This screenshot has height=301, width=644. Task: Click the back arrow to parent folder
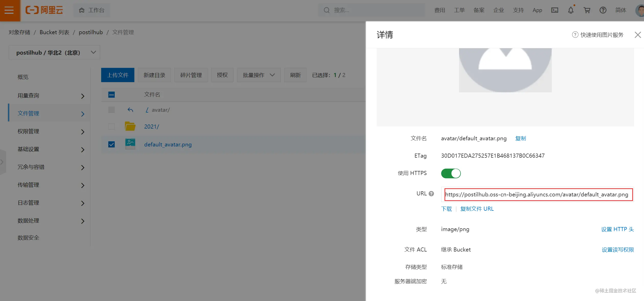pos(130,110)
